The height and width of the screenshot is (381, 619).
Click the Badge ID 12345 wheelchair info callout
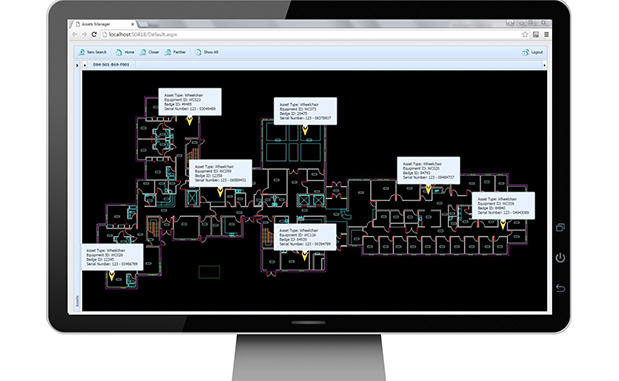pos(113,257)
